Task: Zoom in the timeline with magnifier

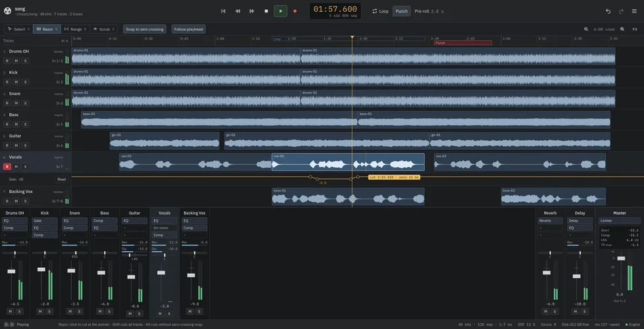Action: [622, 29]
